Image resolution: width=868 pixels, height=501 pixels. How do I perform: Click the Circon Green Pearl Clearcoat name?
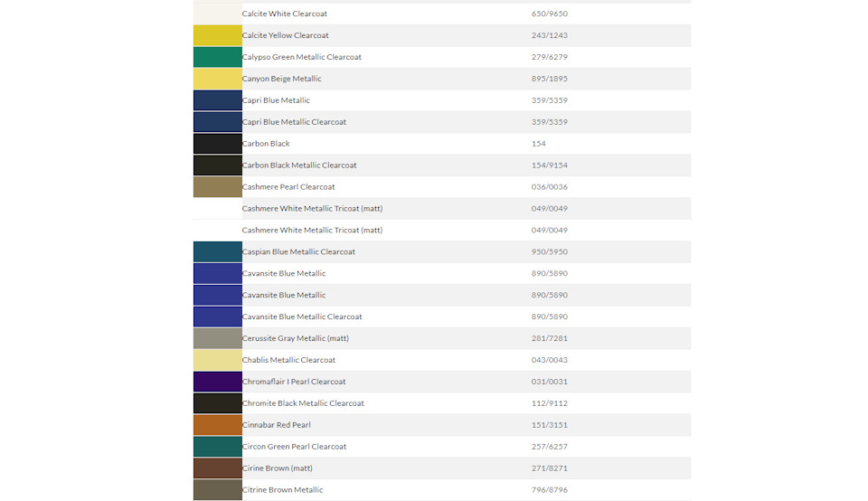coord(294,446)
